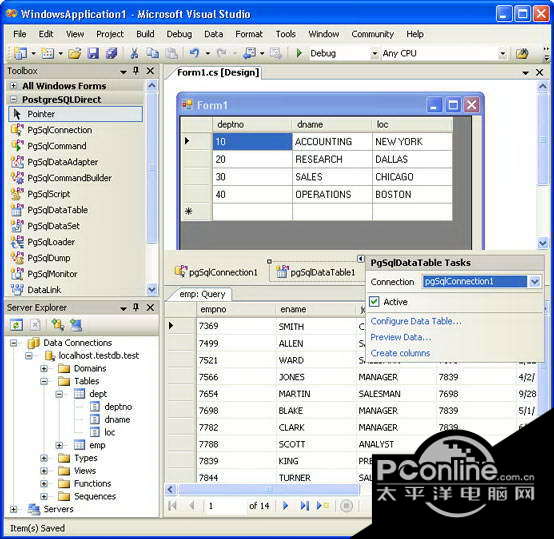The height and width of the screenshot is (539, 554).
Task: Click the designer vertical scrollbar down arrow
Action: 543,243
